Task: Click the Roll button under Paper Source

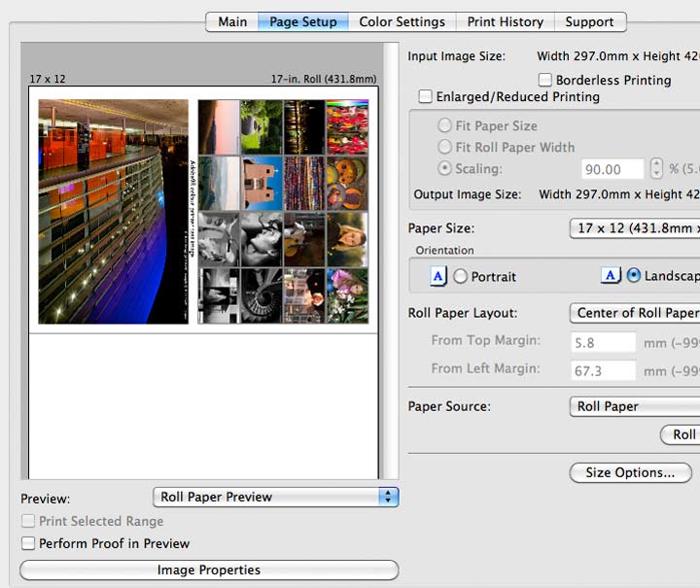Action: tap(680, 434)
